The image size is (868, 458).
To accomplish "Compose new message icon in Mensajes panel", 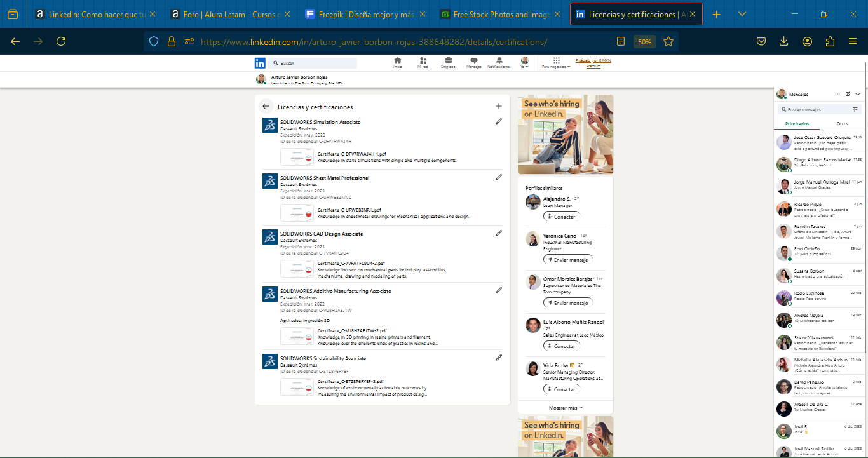I will point(848,94).
